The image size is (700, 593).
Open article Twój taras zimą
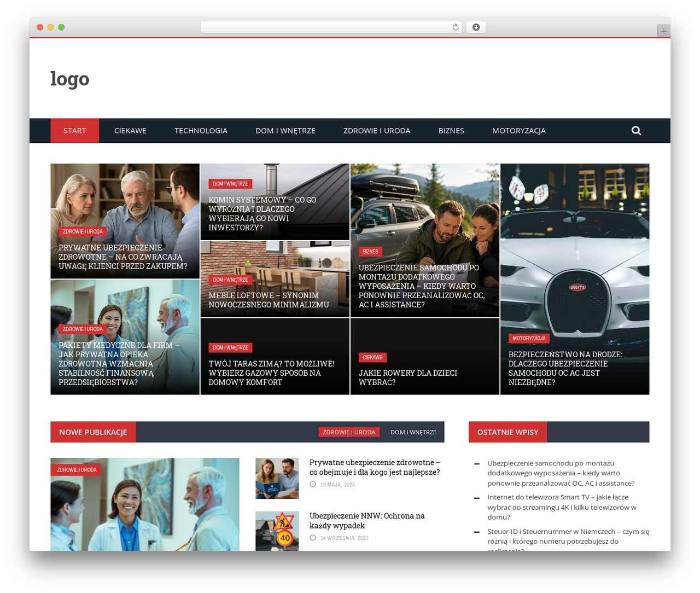271,373
